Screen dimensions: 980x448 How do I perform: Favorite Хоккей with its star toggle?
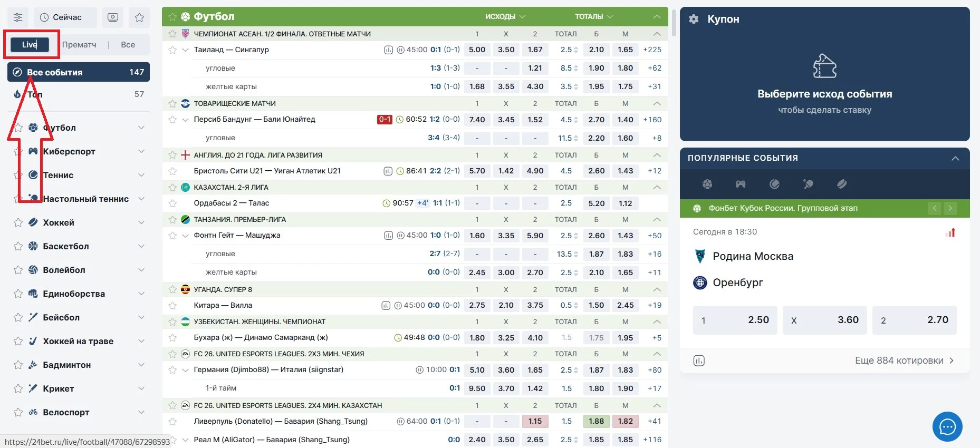(x=18, y=222)
